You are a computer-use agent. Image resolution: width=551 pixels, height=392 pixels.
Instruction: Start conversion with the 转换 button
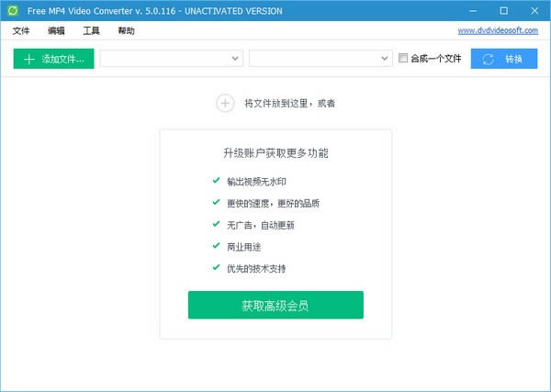click(x=504, y=59)
